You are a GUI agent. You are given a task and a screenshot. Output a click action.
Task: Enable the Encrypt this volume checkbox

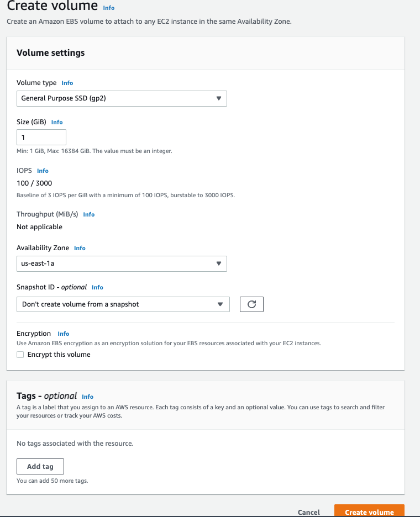point(20,355)
